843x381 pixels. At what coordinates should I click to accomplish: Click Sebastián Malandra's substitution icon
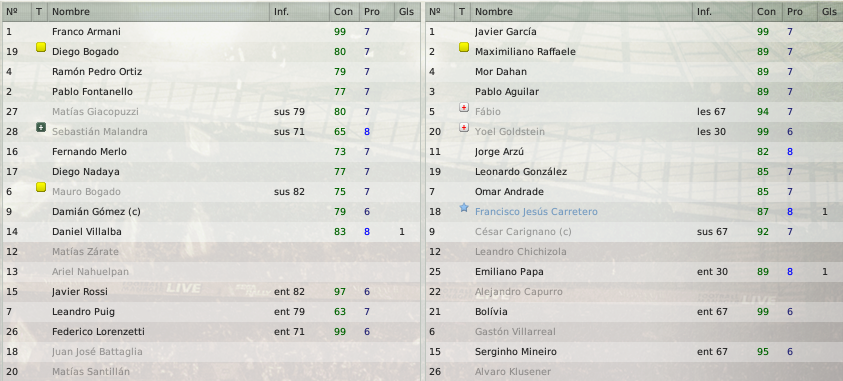click(41, 127)
